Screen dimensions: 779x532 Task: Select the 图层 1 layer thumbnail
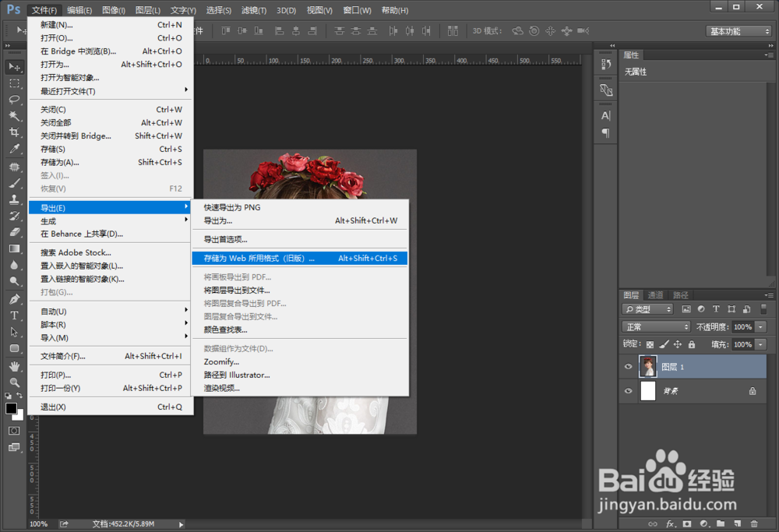pos(648,367)
